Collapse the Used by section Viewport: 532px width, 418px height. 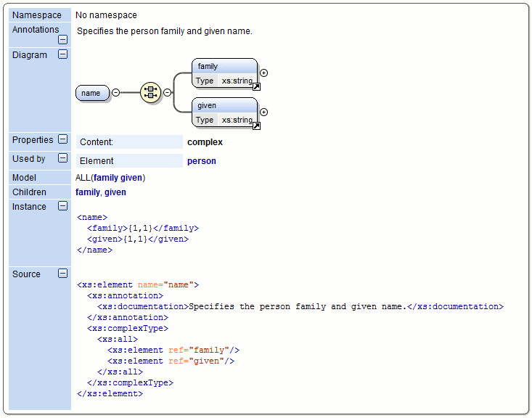coord(63,158)
